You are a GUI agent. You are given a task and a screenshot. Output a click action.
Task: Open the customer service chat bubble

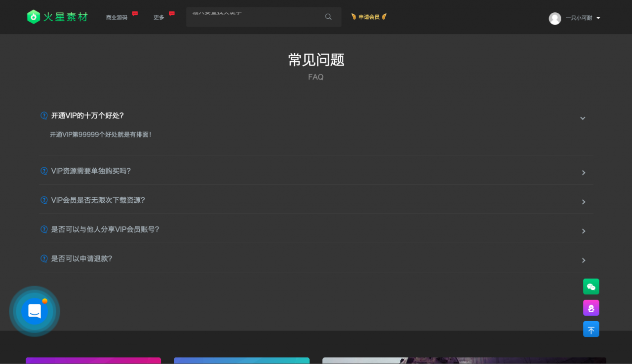click(x=34, y=311)
